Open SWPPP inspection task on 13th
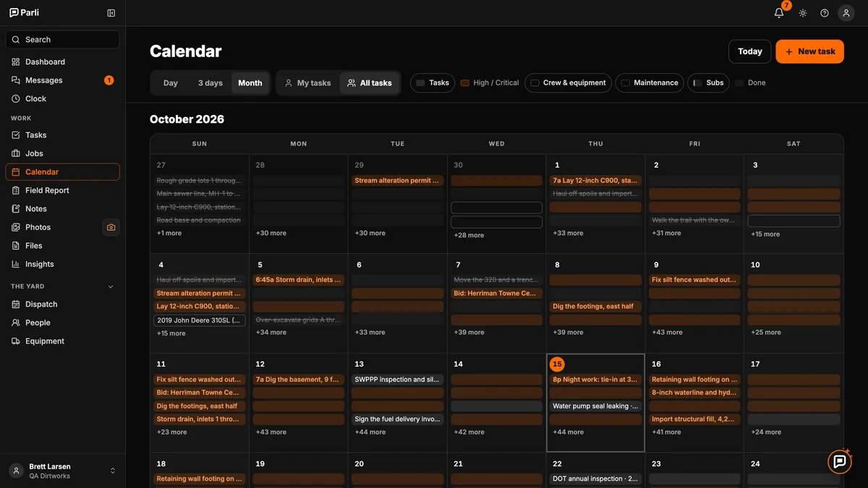The height and width of the screenshot is (488, 868). 397,380
